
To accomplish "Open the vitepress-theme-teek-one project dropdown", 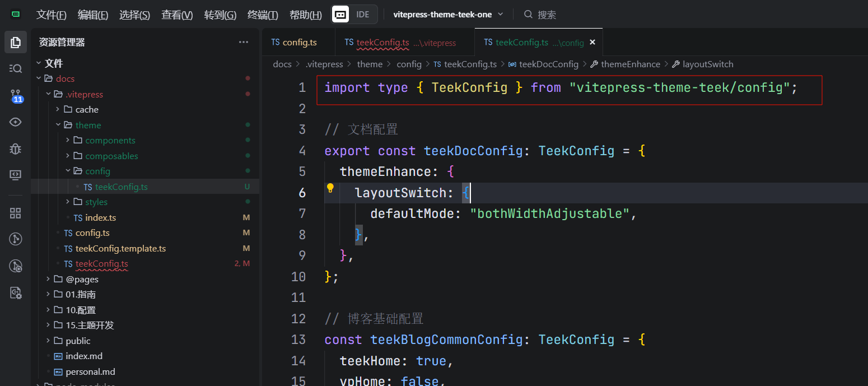I will click(x=448, y=15).
